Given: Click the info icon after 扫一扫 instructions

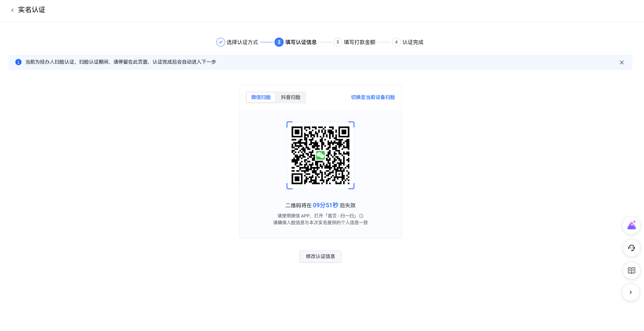Looking at the screenshot, I should point(361,216).
